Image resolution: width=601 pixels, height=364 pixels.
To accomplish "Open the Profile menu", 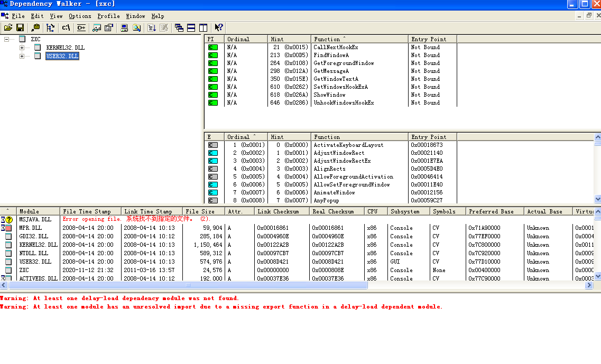I will 108,16.
